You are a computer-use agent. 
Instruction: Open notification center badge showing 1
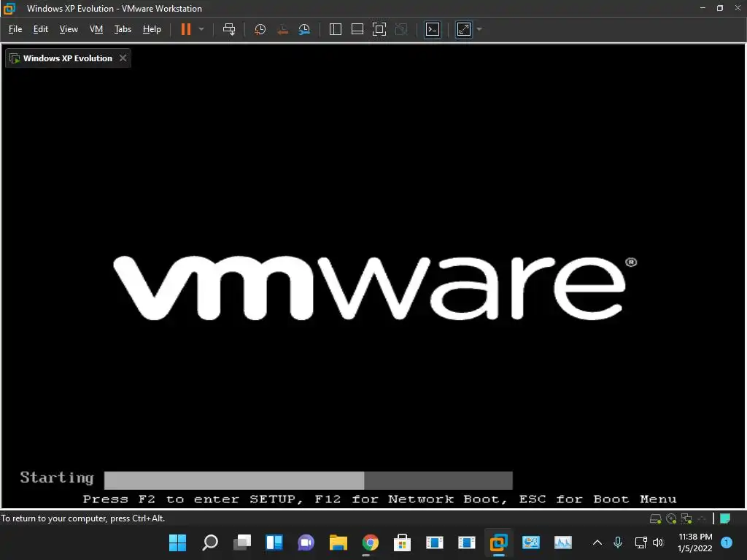coord(727,542)
